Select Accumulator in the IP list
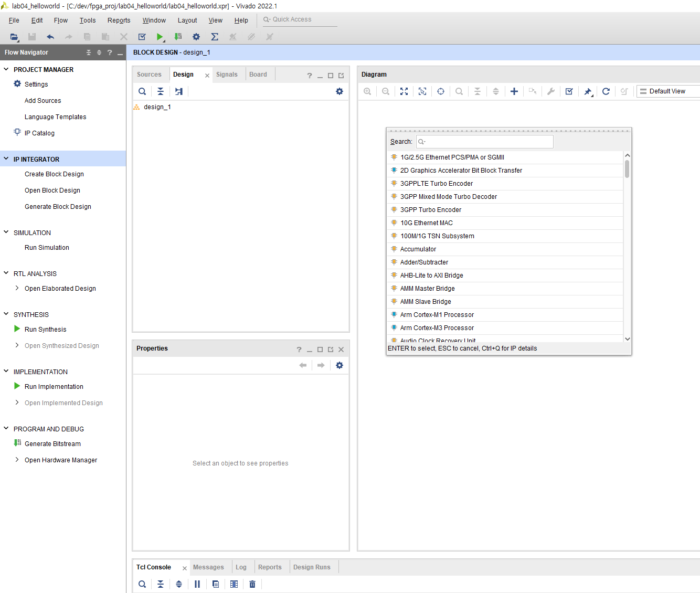 coord(505,249)
